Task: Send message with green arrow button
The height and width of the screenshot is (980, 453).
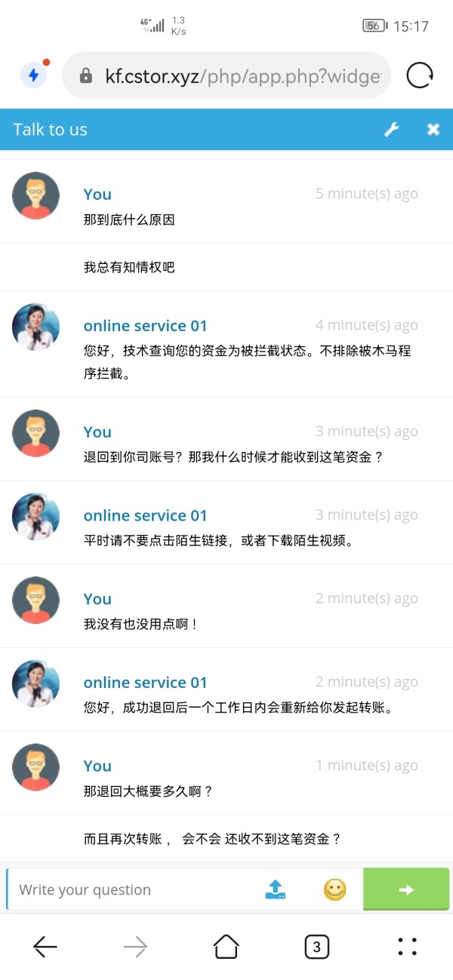Action: (x=406, y=889)
